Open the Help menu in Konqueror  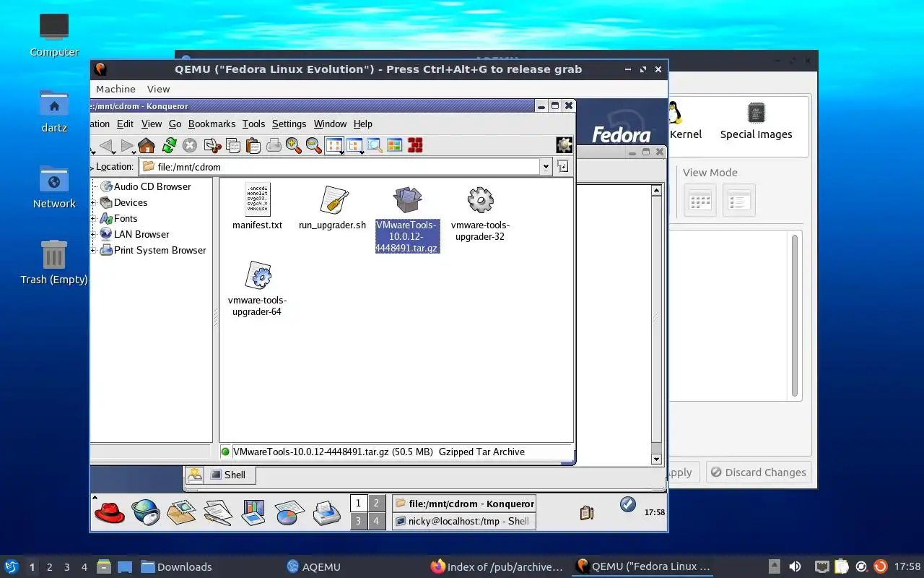coord(363,124)
